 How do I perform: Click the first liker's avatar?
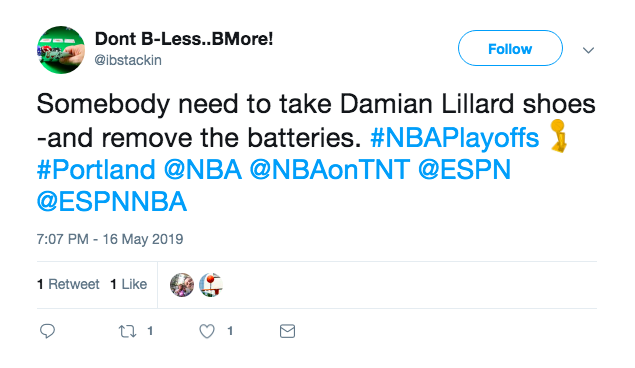tap(182, 285)
